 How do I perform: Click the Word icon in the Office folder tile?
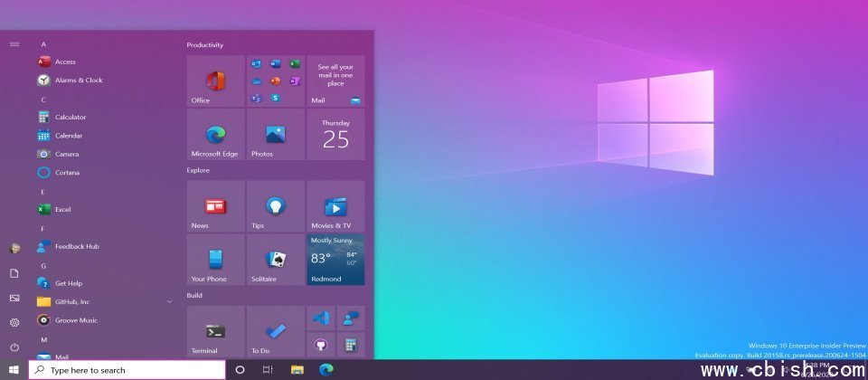click(x=275, y=63)
